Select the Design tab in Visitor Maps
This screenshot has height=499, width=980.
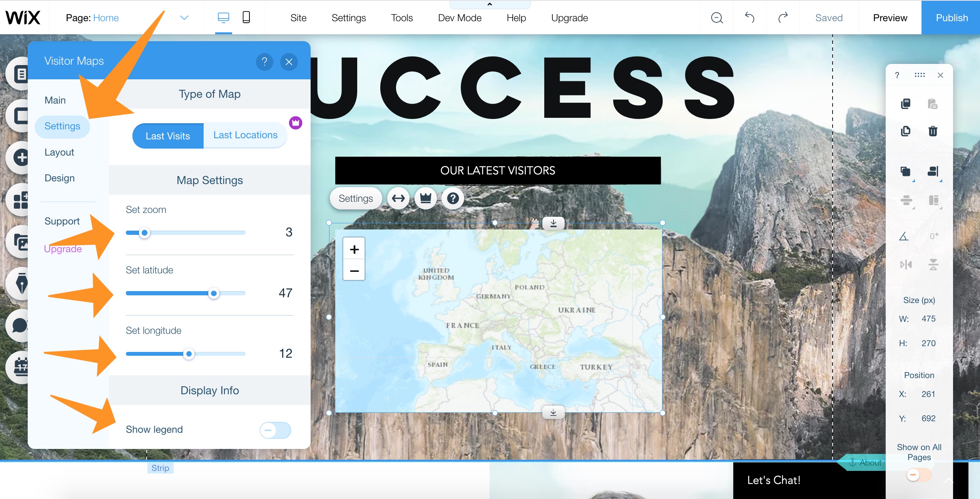point(60,177)
